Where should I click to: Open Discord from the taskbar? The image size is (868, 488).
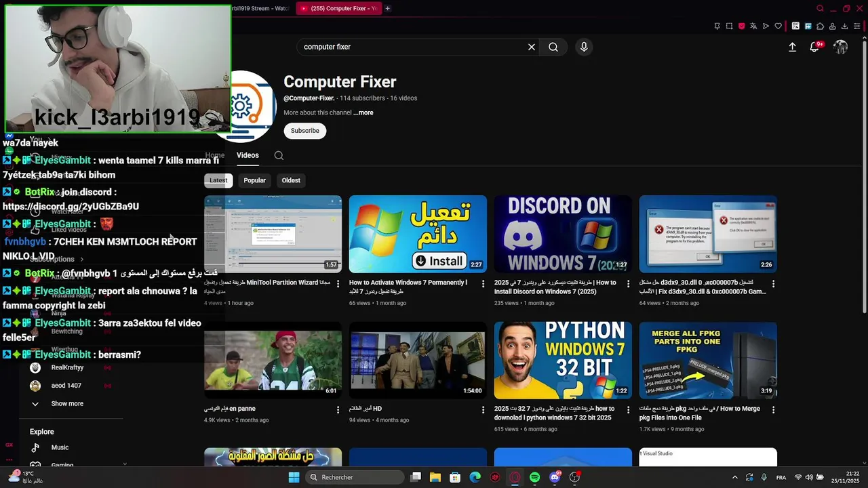[x=555, y=477]
